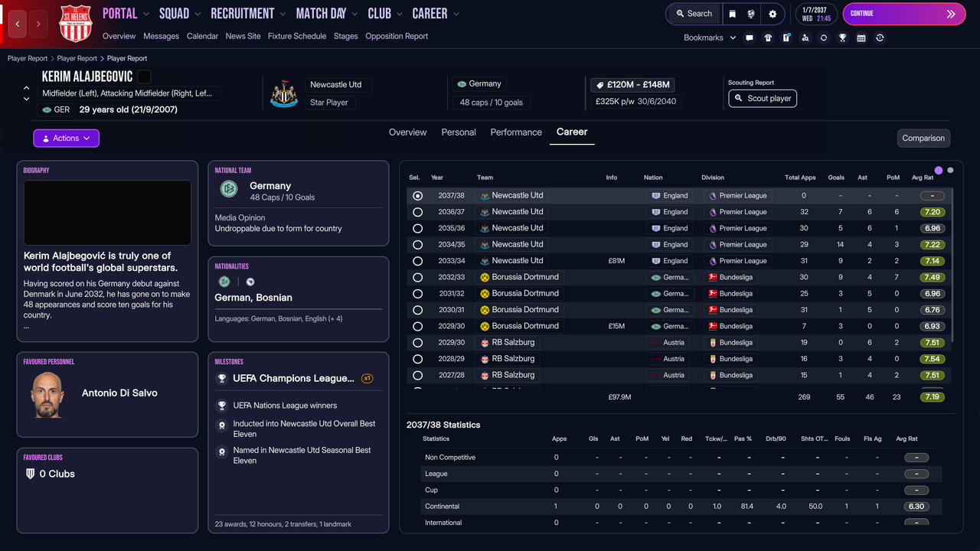The height and width of the screenshot is (551, 980).
Task: Click the Bosnian nationality flag icon
Action: (x=250, y=282)
